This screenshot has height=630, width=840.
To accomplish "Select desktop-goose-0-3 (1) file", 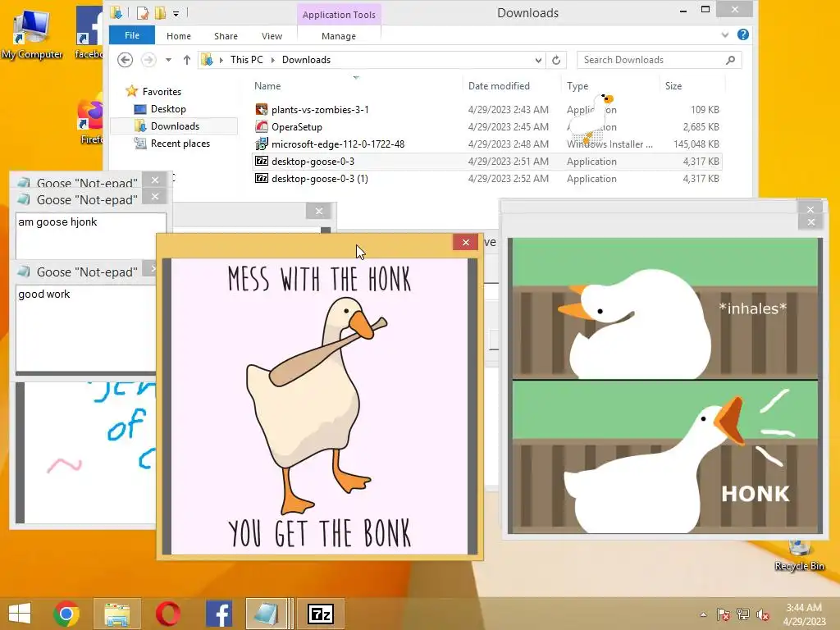I will (x=319, y=178).
